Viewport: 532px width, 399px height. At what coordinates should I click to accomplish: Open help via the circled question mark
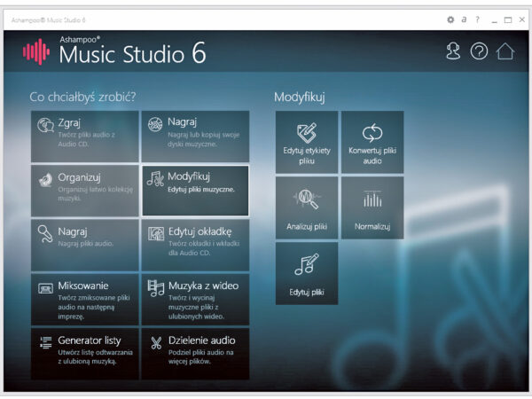(479, 51)
